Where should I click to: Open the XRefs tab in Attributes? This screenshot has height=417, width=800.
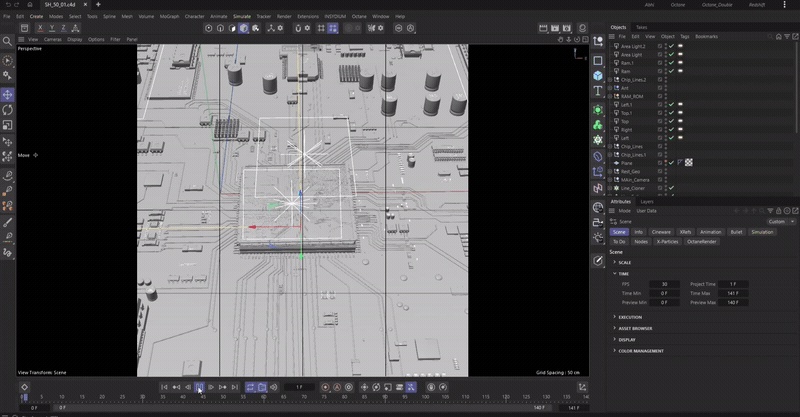685,232
